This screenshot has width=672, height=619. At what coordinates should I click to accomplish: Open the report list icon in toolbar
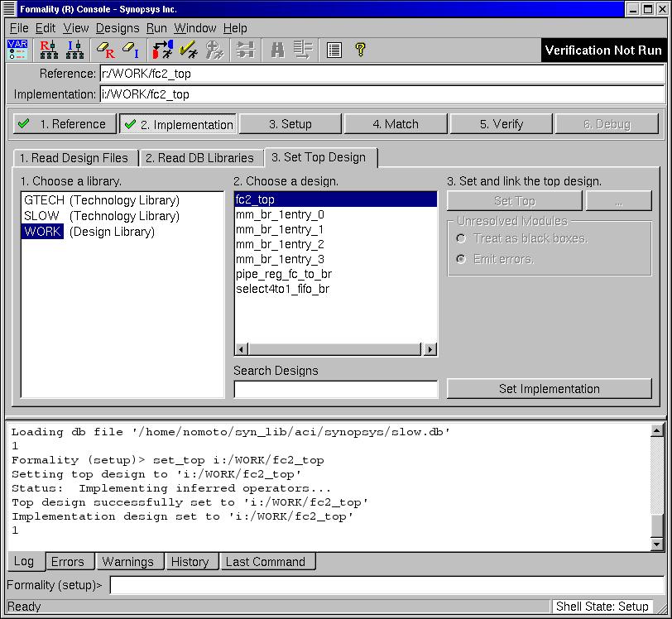click(334, 50)
